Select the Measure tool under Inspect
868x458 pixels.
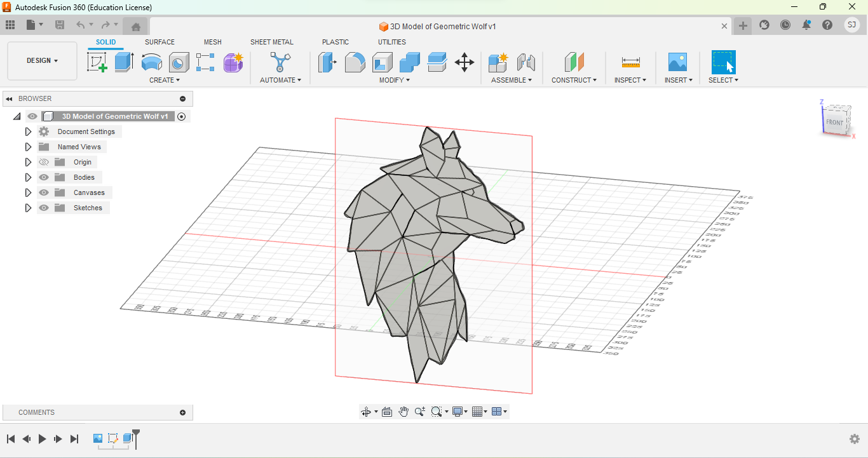630,62
